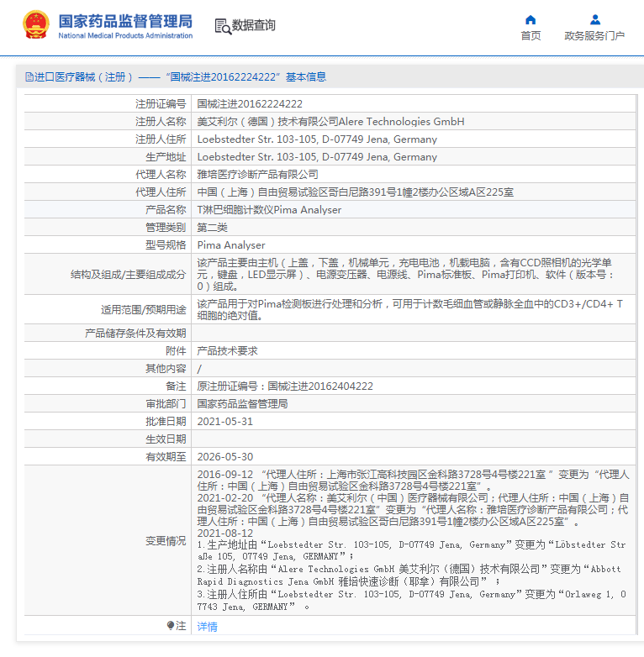Click the remark 原注册证编号 value
Screen dimensions: 644x657
coord(285,386)
